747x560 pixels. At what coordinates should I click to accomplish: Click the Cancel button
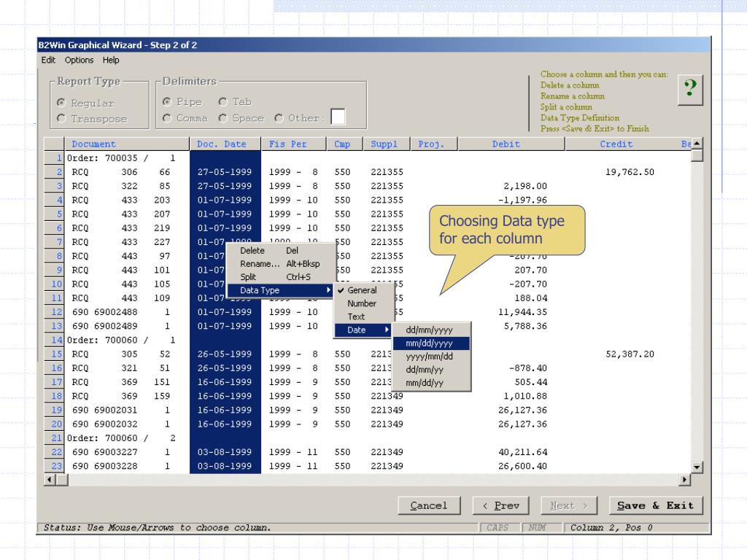pyautogui.click(x=429, y=506)
